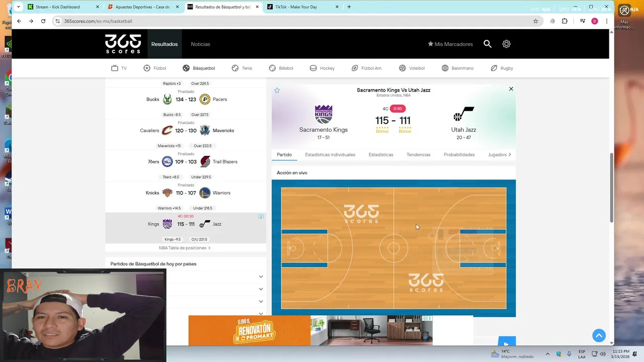Click the Mavericks +15 odds label
Image resolution: width=644 pixels, height=362 pixels.
tap(169, 146)
